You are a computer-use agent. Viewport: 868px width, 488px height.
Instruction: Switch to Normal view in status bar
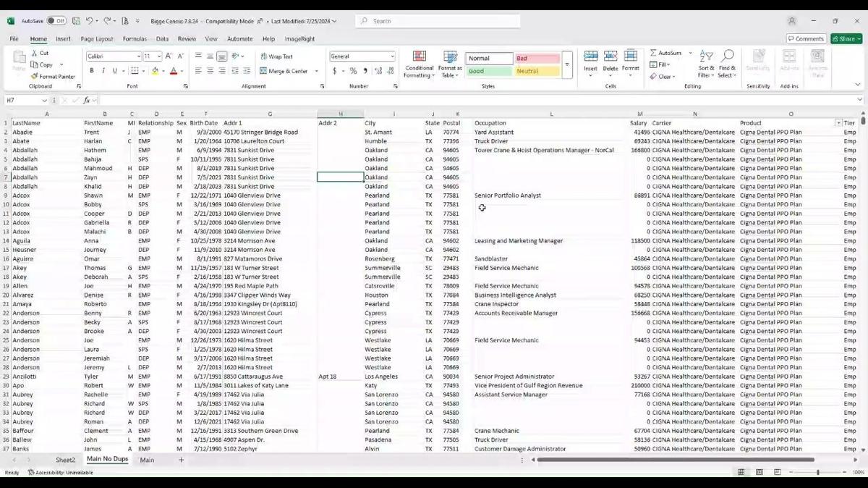[x=741, y=472]
